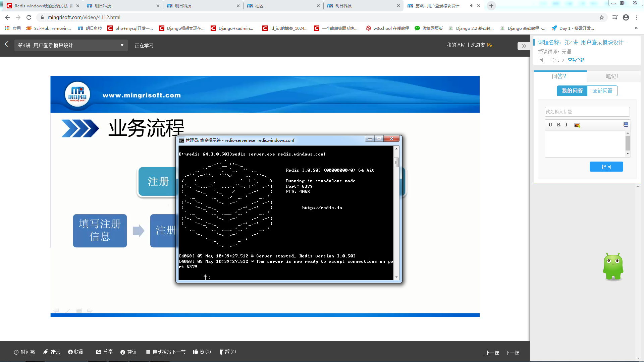Click the site security lock icon
Screen dimensions: 644x362
[x=42, y=17]
